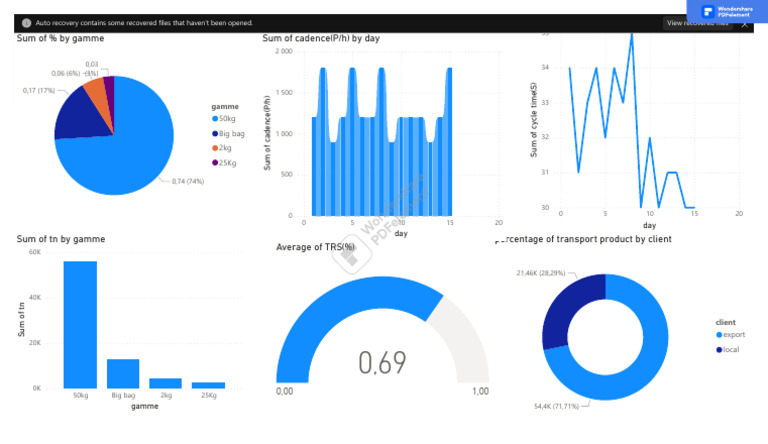Click the Big bag legend color dot
This screenshot has width=768, height=444.
point(215,133)
